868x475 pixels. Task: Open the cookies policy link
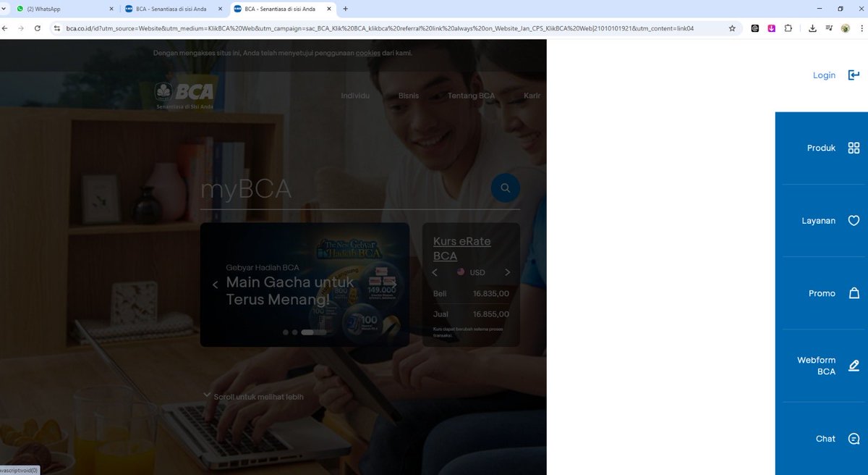(x=367, y=53)
